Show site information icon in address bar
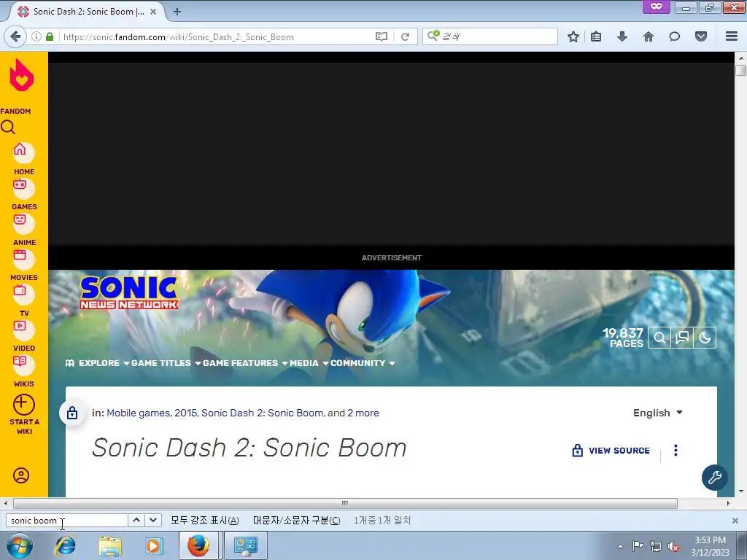This screenshot has width=747, height=560. (x=36, y=36)
